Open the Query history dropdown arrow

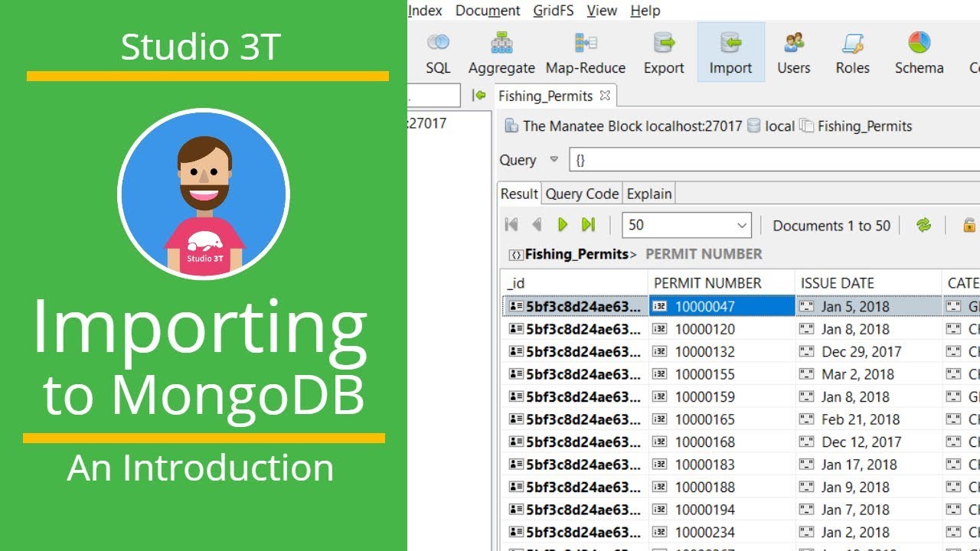coord(554,160)
